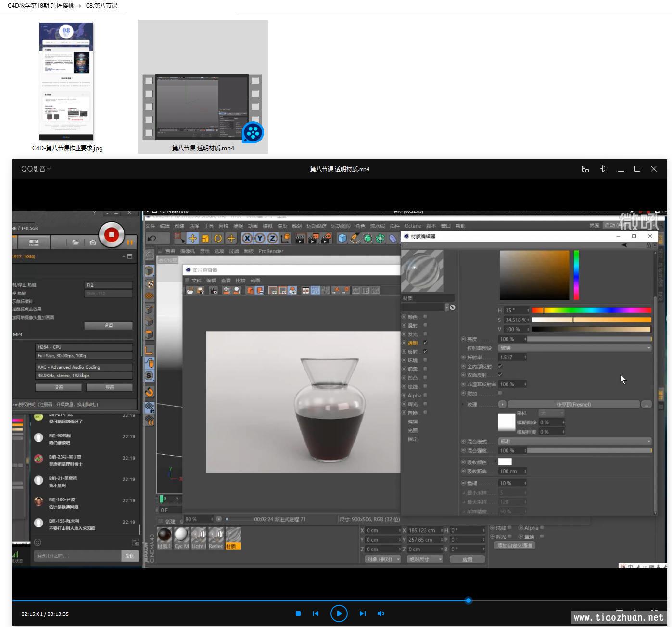Click the A compare icon in picture viewer
Viewport: 672px width, 627px height.
click(336, 290)
